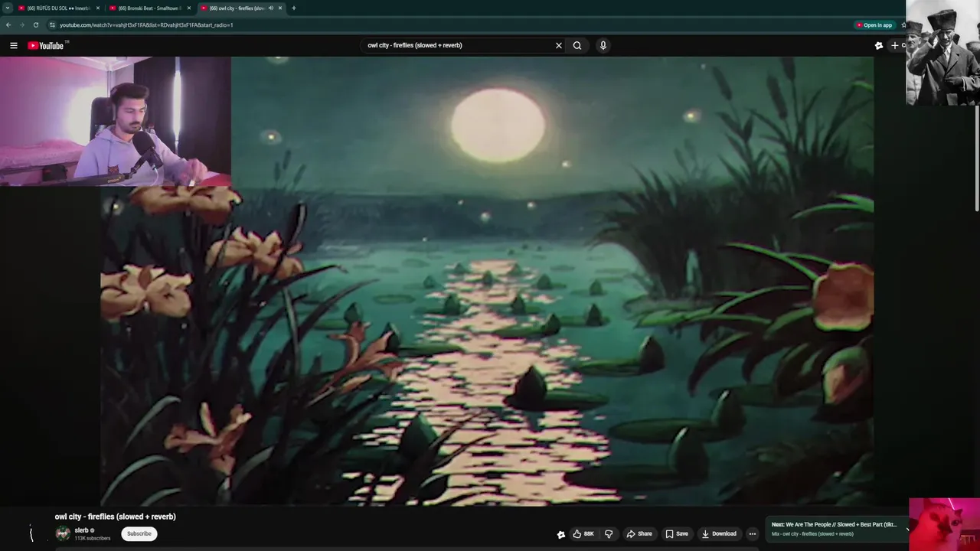The image size is (980, 551).
Task: Open the sparkle icon beside Create button
Action: click(x=879, y=46)
